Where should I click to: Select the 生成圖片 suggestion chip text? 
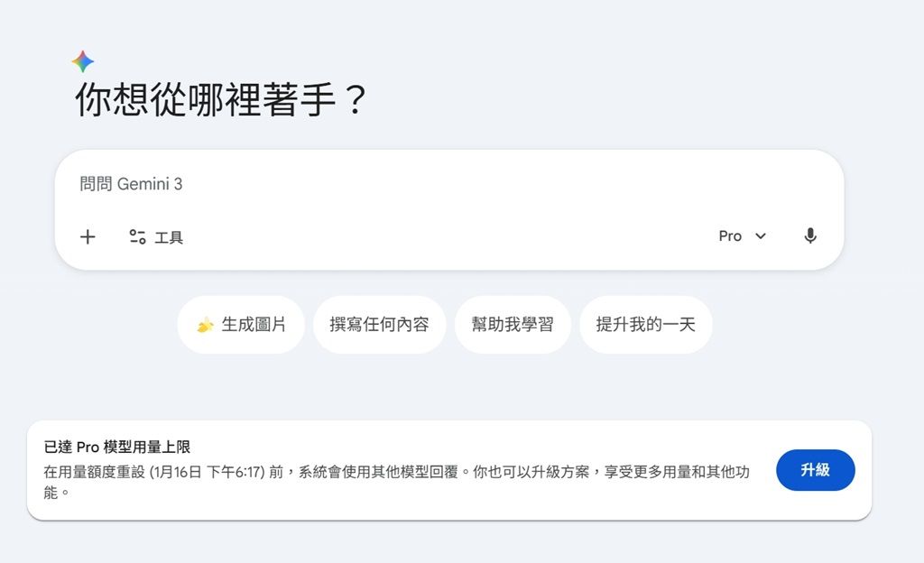coord(254,325)
